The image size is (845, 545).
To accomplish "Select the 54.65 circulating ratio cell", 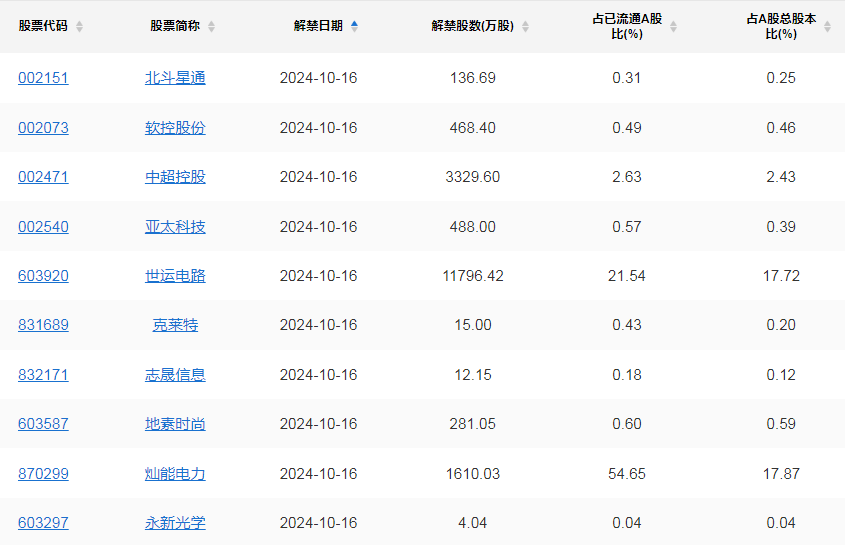I will (x=627, y=474).
